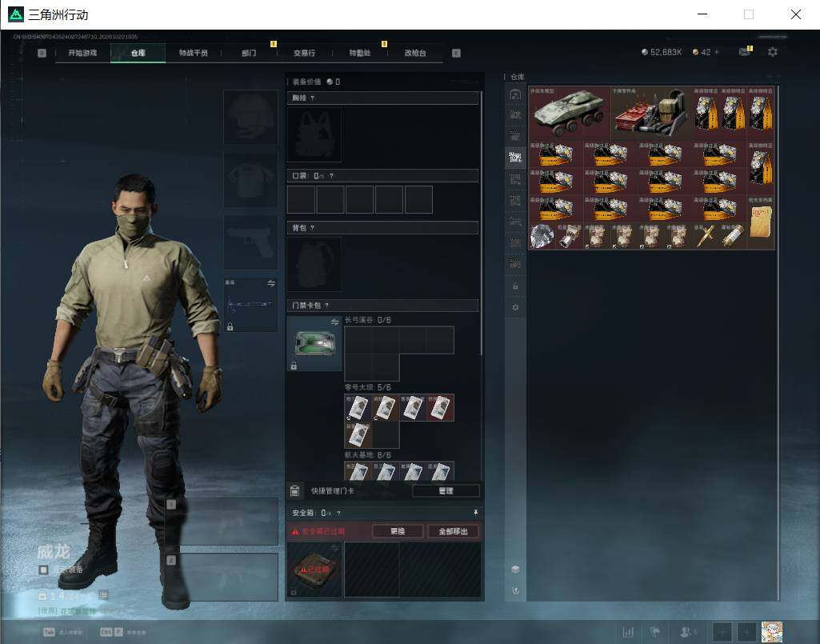This screenshot has width=820, height=644.
Task: Select the yellow paper document item in the warehouse
Action: pyautogui.click(x=761, y=223)
